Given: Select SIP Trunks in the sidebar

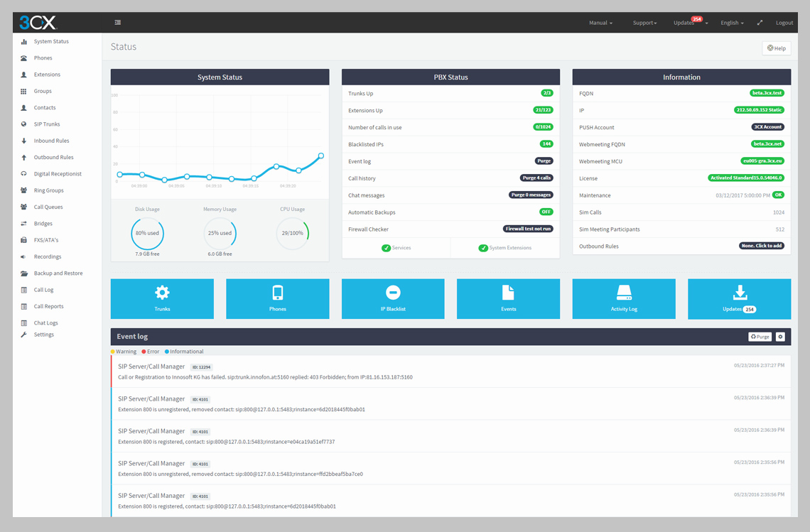Looking at the screenshot, I should (x=47, y=124).
